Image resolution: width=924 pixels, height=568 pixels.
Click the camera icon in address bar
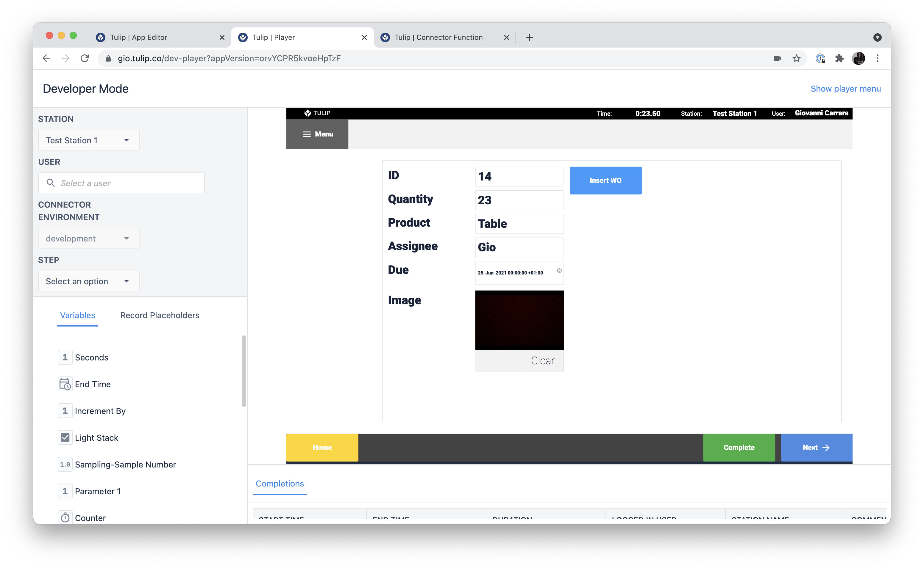coord(777,58)
